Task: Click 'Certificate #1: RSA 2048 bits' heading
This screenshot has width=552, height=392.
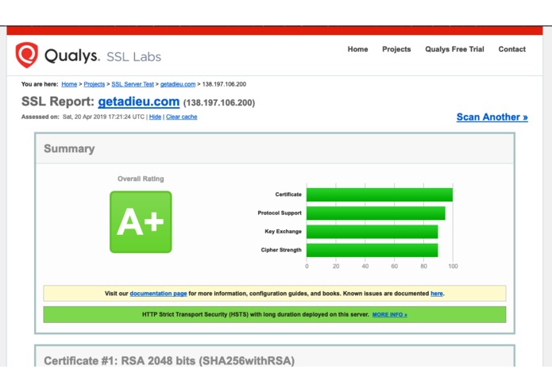Action: click(169, 361)
